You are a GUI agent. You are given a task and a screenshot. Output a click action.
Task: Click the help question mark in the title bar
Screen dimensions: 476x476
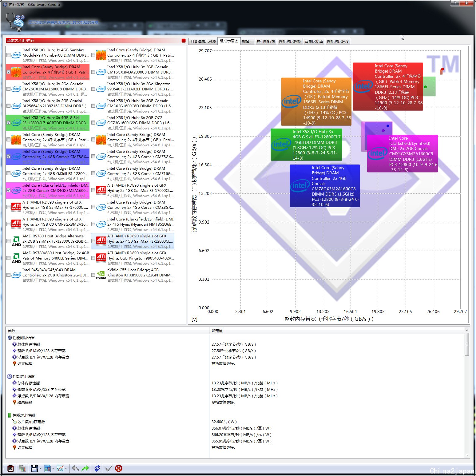click(x=455, y=3)
